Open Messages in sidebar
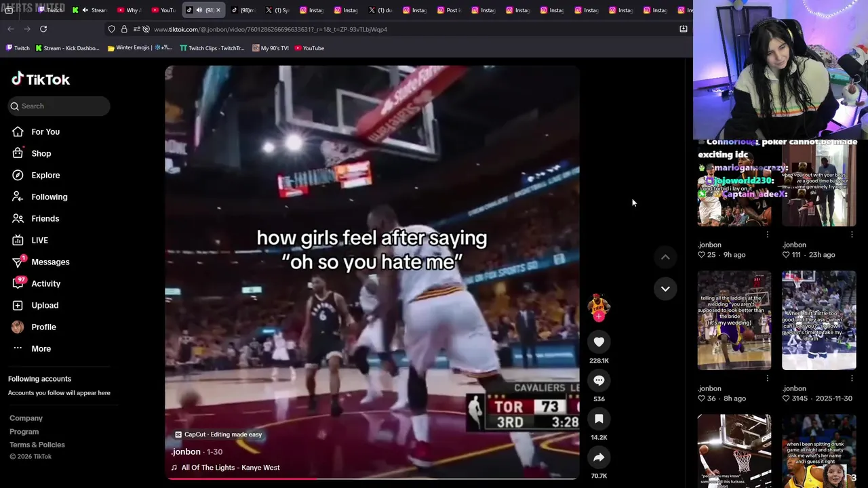868x488 pixels. pos(41,262)
